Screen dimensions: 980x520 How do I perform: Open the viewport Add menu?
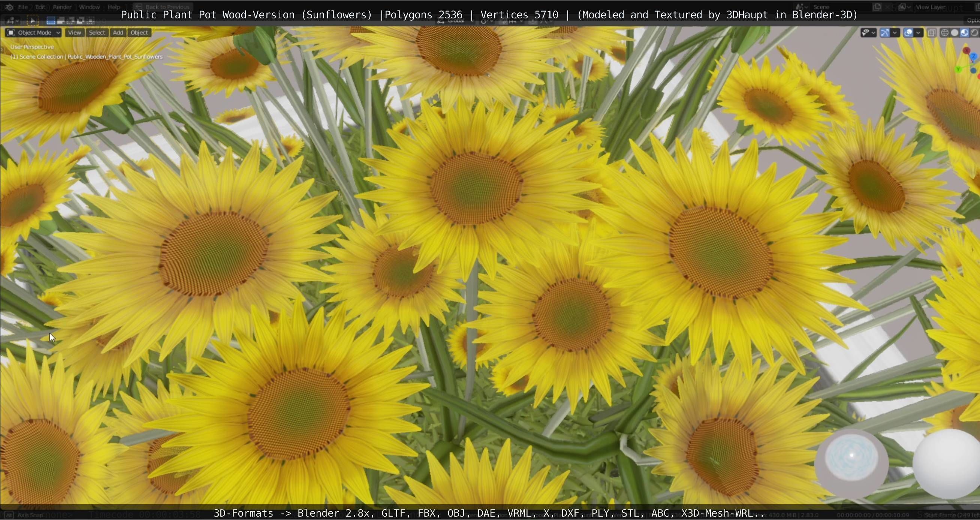118,33
